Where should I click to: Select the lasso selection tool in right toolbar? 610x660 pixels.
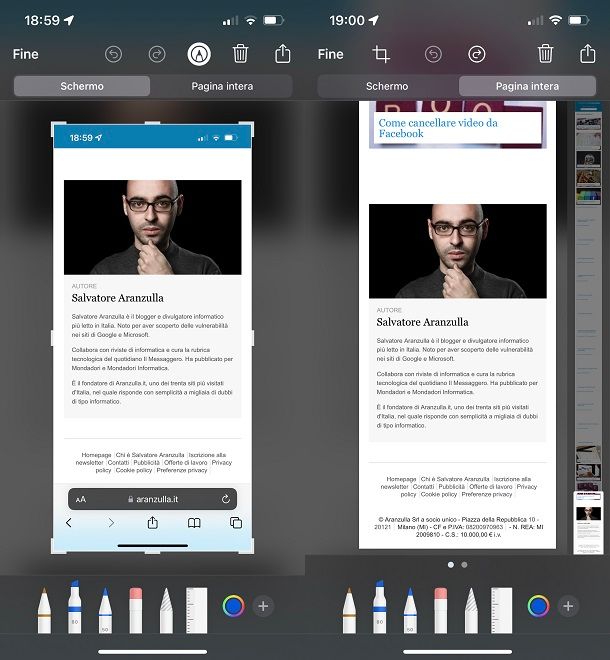tap(471, 611)
